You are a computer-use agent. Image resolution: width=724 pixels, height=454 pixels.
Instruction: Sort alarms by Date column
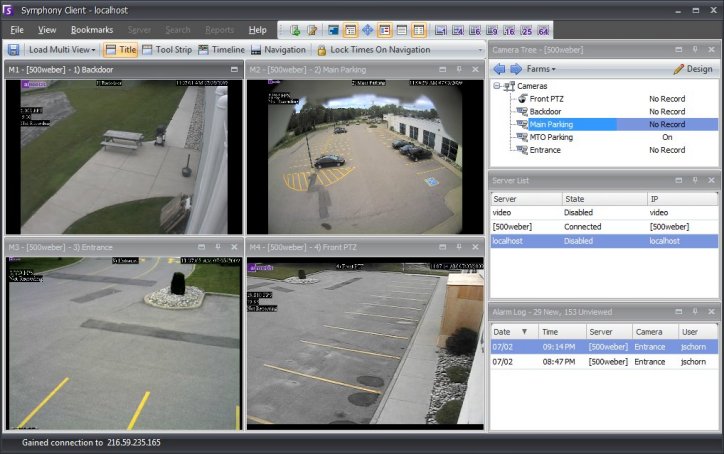click(x=514, y=332)
